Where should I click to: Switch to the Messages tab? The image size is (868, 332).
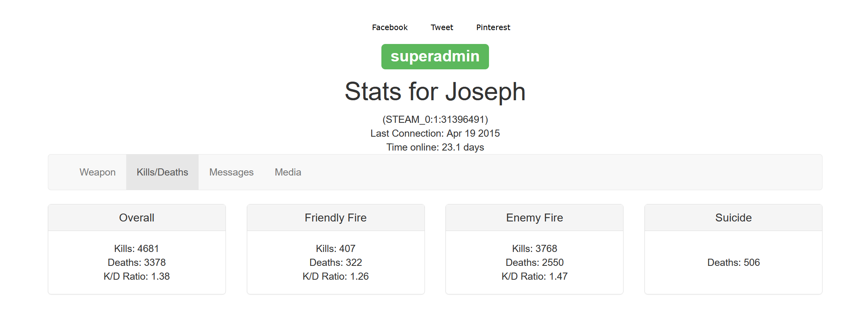(x=231, y=172)
